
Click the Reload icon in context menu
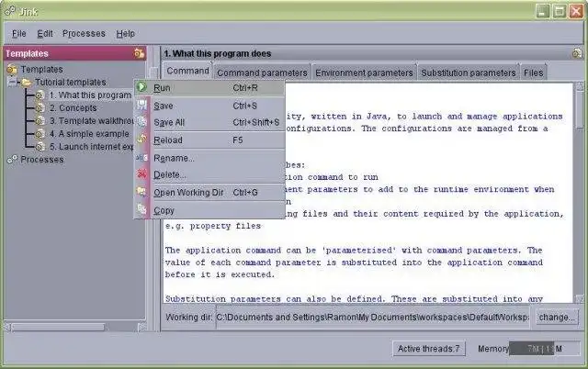click(x=141, y=140)
